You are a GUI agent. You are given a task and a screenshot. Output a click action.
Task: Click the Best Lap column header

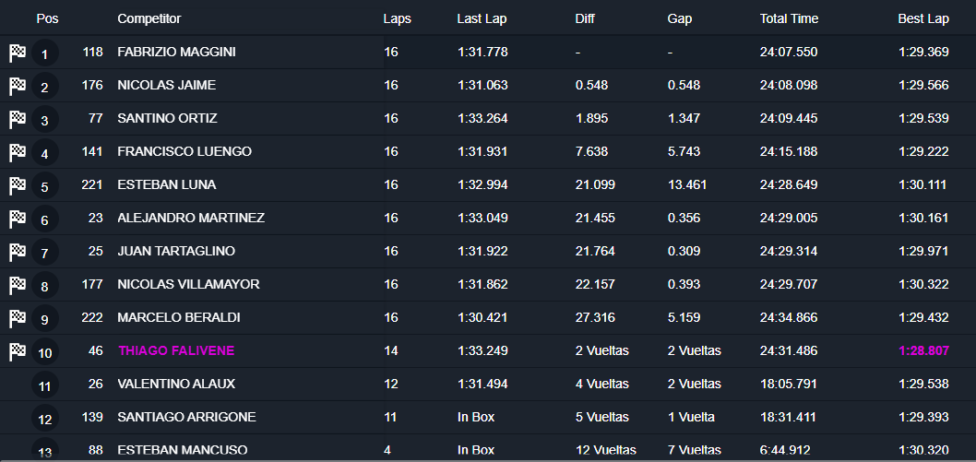click(x=923, y=19)
